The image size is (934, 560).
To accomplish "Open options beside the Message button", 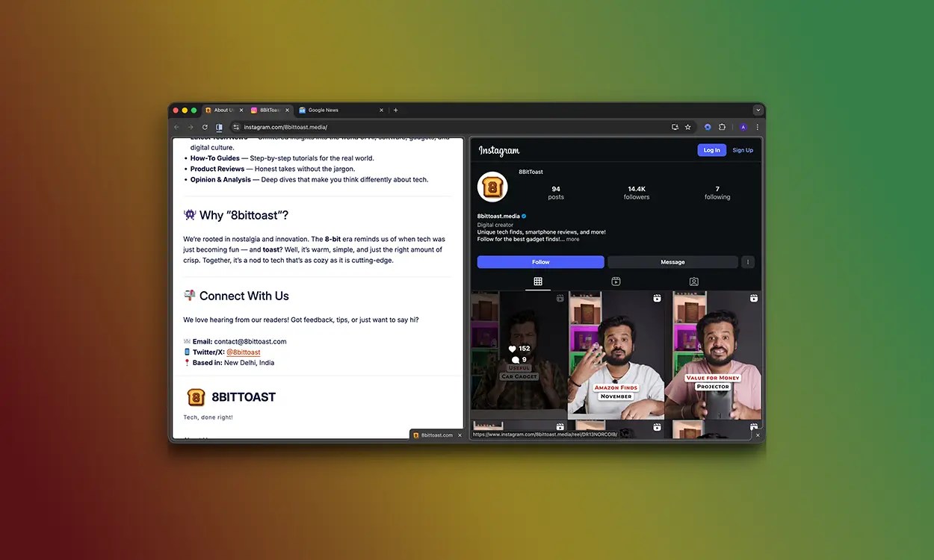I will click(748, 261).
